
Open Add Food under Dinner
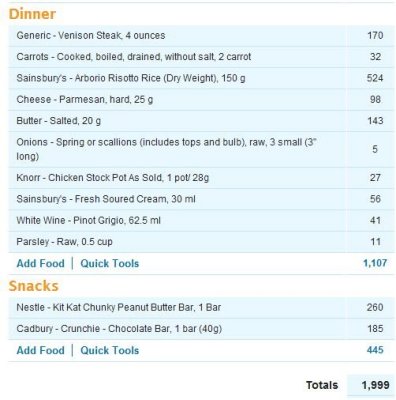41,263
